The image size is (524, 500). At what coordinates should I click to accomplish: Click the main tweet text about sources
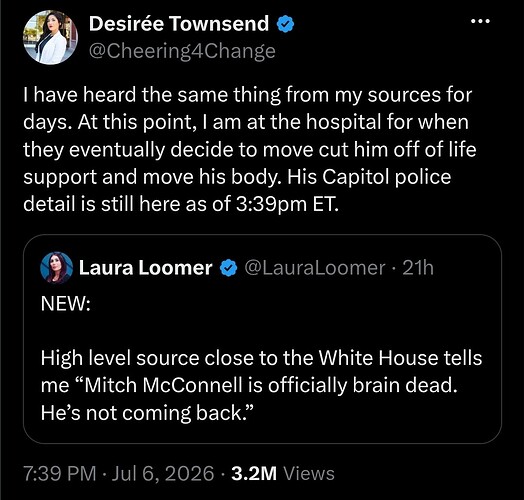coord(250,149)
